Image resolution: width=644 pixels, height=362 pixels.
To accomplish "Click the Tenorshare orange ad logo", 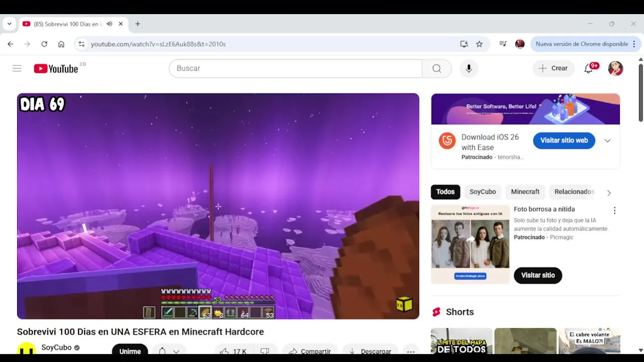I will pyautogui.click(x=447, y=141).
